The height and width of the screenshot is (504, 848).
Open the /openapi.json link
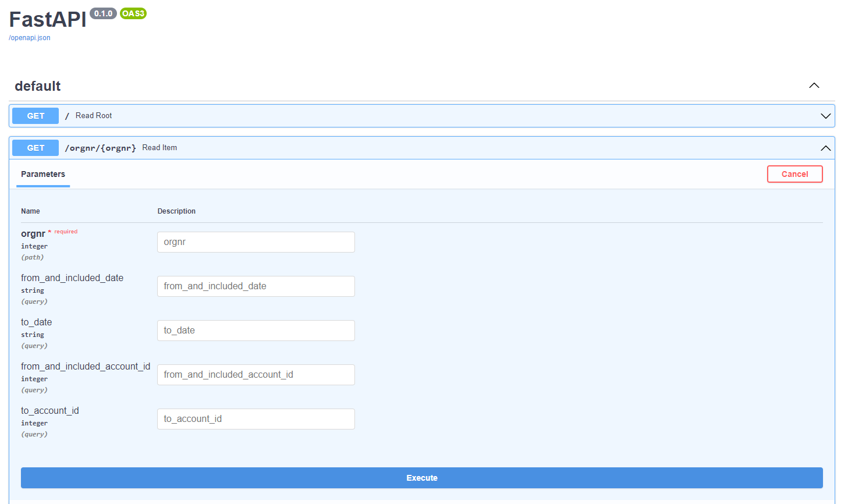(x=30, y=38)
